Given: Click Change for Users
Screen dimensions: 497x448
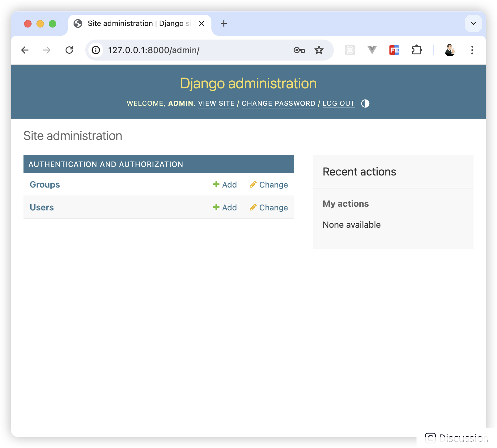Looking at the screenshot, I should pos(269,208).
